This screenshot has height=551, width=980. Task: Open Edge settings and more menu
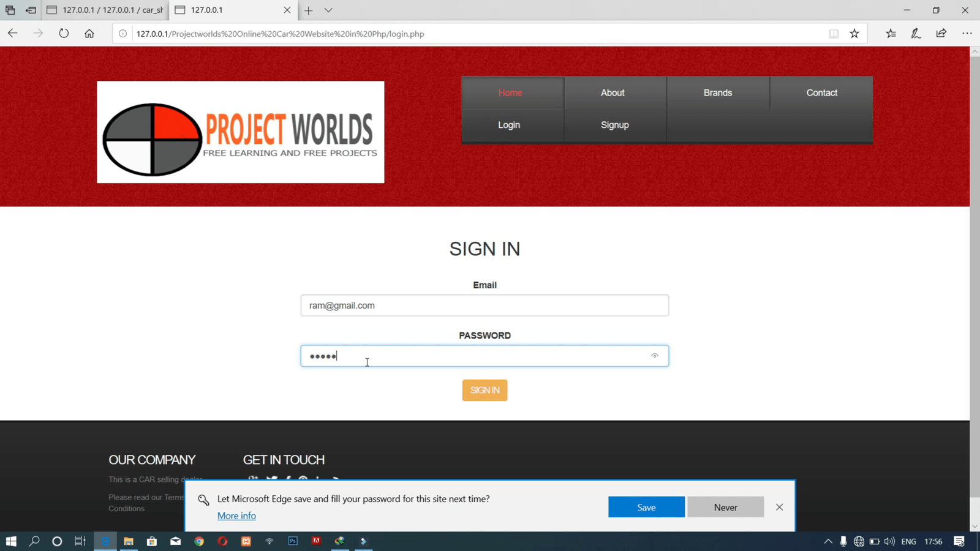(967, 34)
